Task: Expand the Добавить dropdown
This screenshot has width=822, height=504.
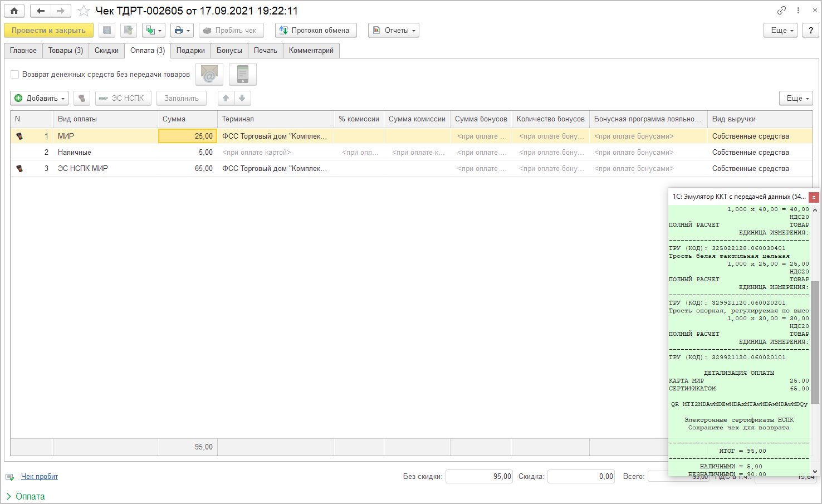Action: [40, 98]
